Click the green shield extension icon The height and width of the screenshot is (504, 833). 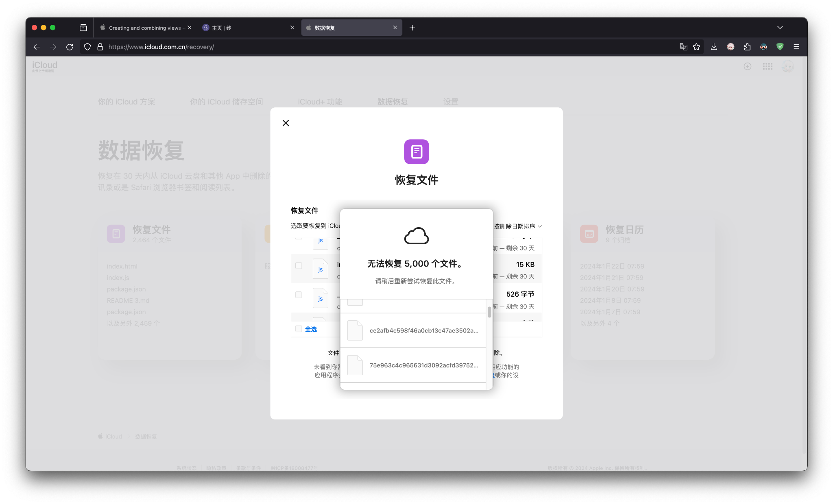[x=780, y=47]
